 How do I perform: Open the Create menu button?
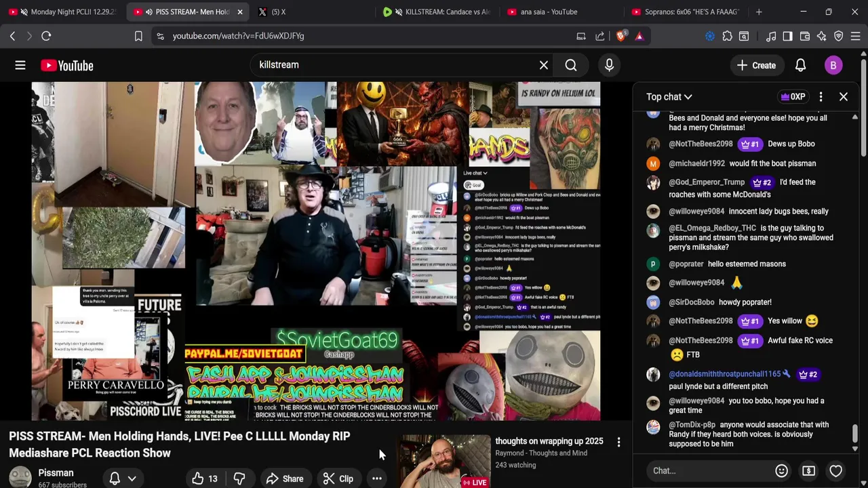pyautogui.click(x=756, y=65)
